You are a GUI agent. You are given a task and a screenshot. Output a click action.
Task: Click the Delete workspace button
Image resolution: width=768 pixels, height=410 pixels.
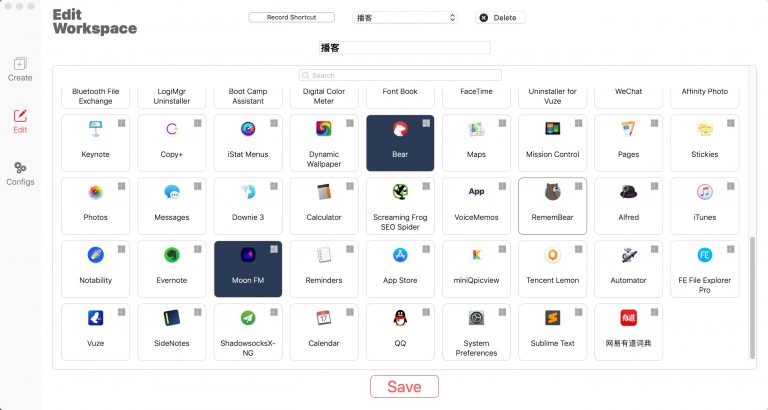tap(500, 18)
